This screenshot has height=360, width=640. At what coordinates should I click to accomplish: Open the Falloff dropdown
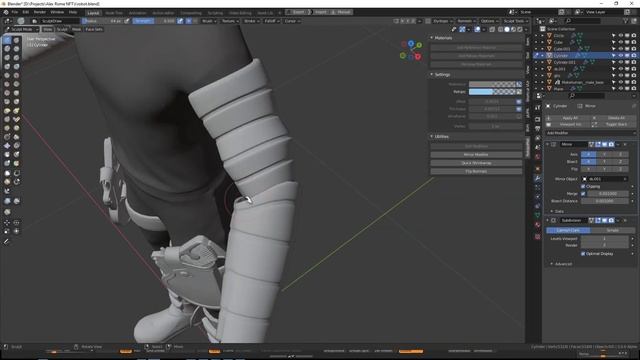(271, 21)
